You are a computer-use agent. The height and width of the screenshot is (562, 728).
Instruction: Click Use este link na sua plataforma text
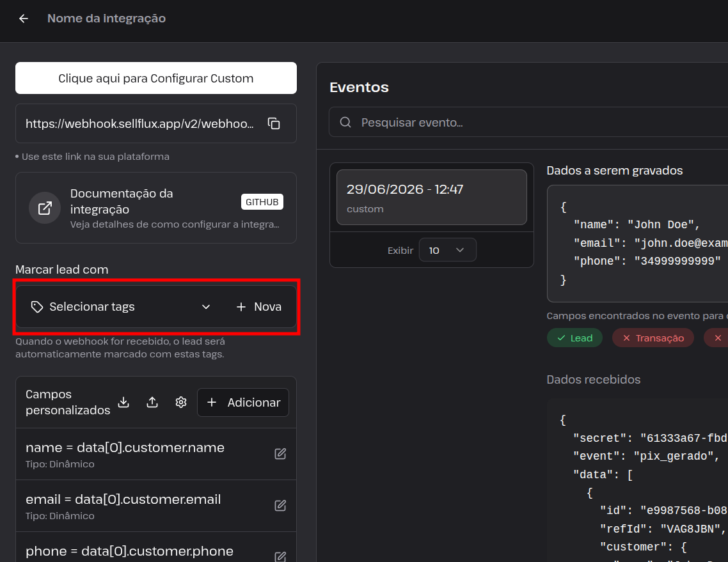(95, 157)
